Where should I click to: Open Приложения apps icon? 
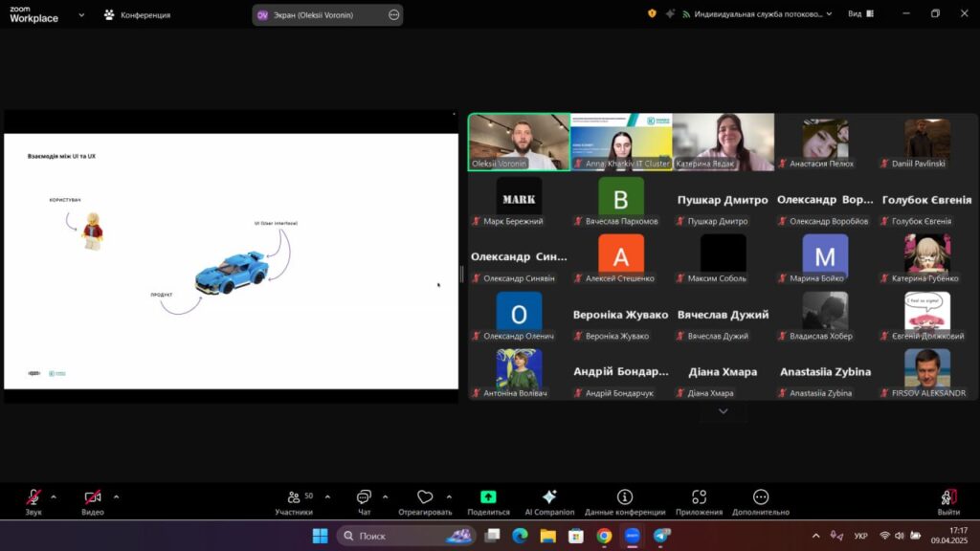tap(699, 502)
